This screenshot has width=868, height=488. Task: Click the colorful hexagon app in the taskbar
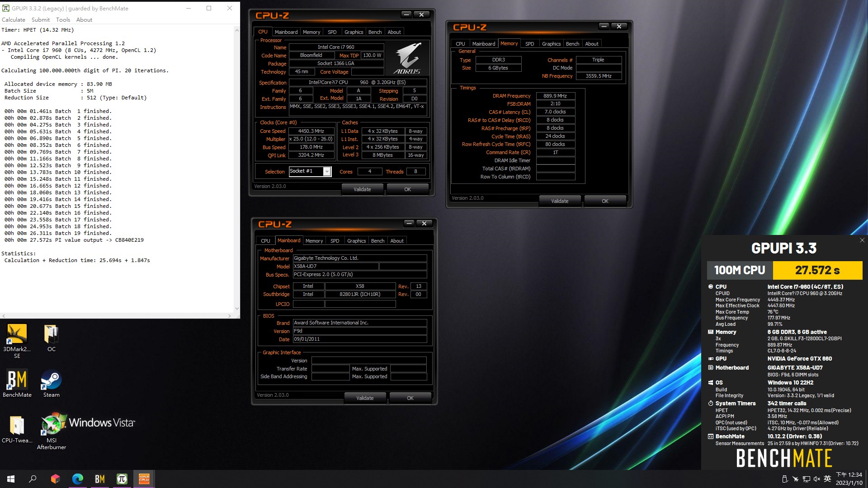(x=55, y=479)
